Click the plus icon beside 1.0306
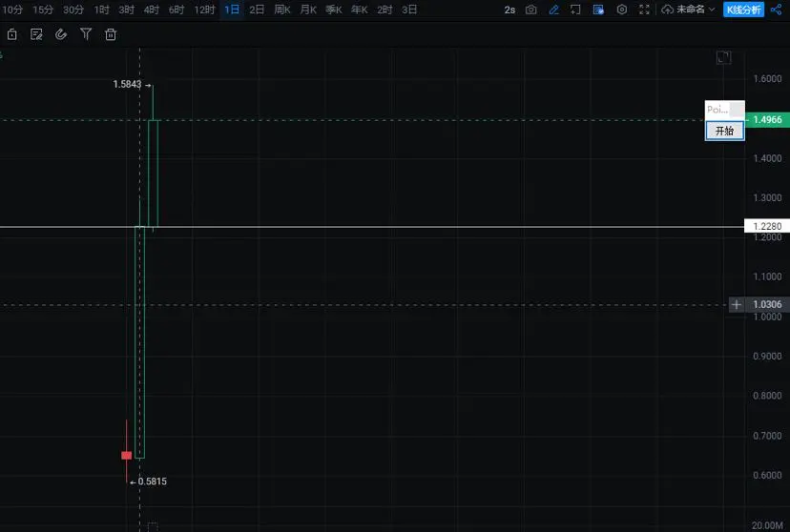This screenshot has height=532, width=790. pyautogui.click(x=736, y=304)
